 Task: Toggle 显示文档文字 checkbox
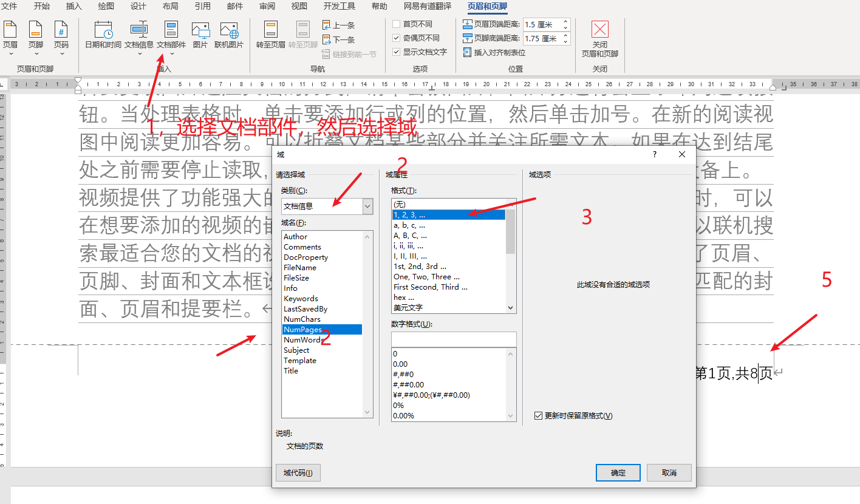[x=397, y=52]
